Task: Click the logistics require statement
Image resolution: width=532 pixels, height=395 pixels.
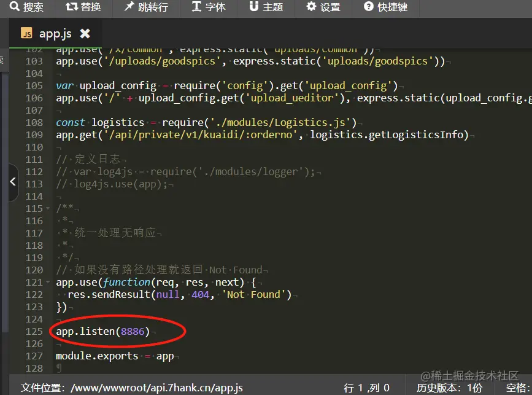Action: [206, 122]
